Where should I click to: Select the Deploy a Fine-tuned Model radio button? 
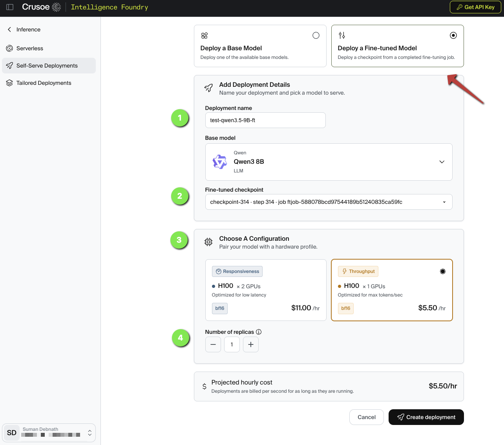coord(453,35)
